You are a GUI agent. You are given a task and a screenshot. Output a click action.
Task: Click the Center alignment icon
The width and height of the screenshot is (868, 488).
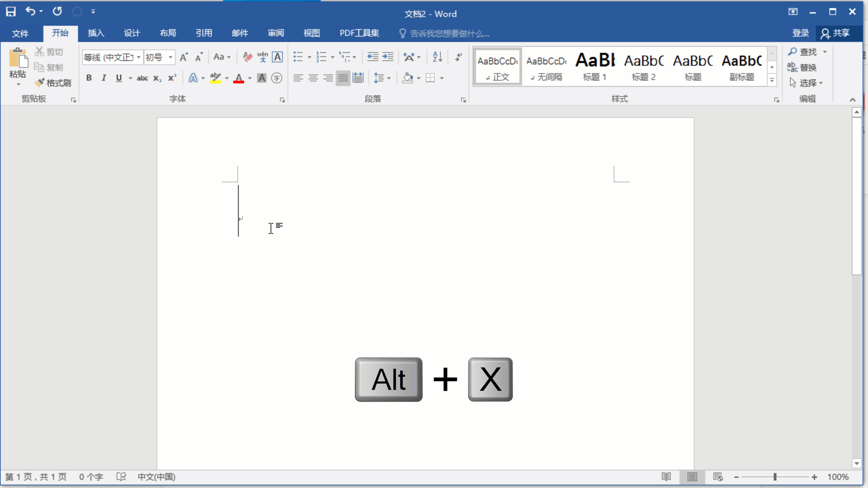tap(313, 78)
